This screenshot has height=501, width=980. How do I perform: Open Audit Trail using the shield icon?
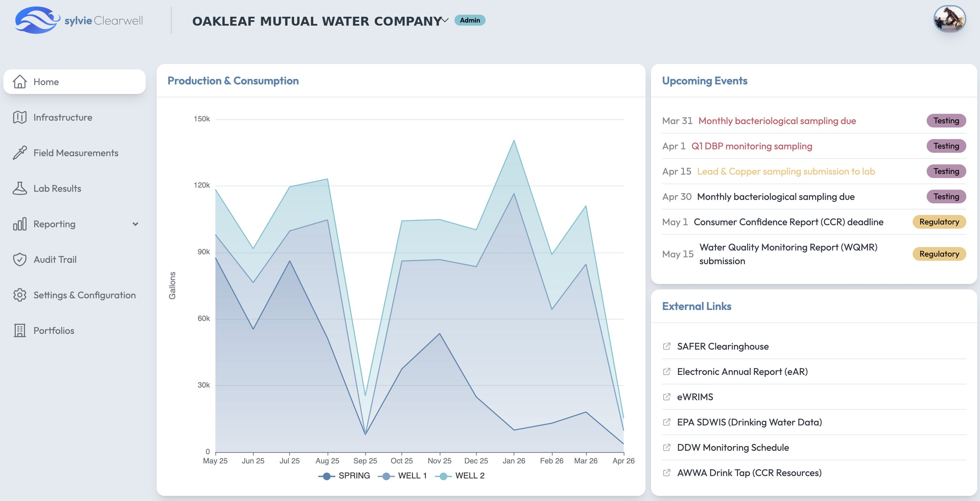tap(19, 259)
